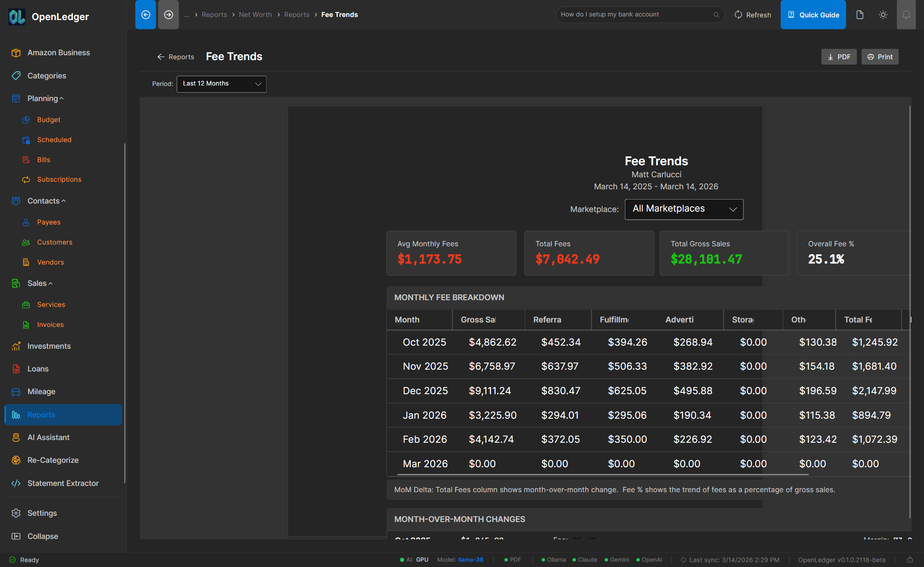
Task: Select Fee Trends in the breadcrumb
Action: (339, 14)
